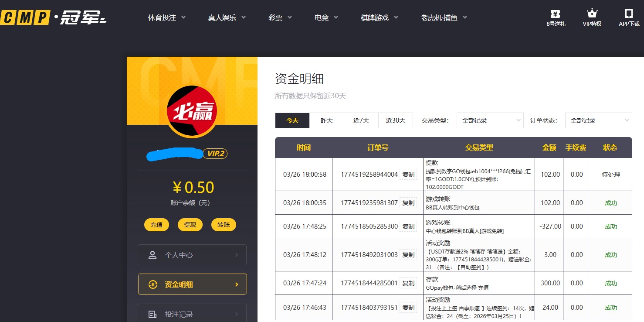Select the 近30天 filter option
This screenshot has width=644, height=322.
pyautogui.click(x=395, y=120)
